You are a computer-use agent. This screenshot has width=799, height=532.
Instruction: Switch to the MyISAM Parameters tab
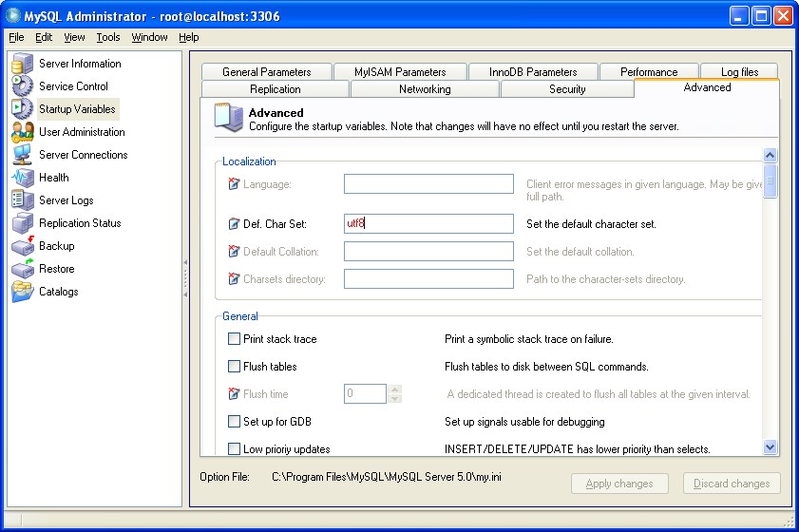pyautogui.click(x=400, y=72)
